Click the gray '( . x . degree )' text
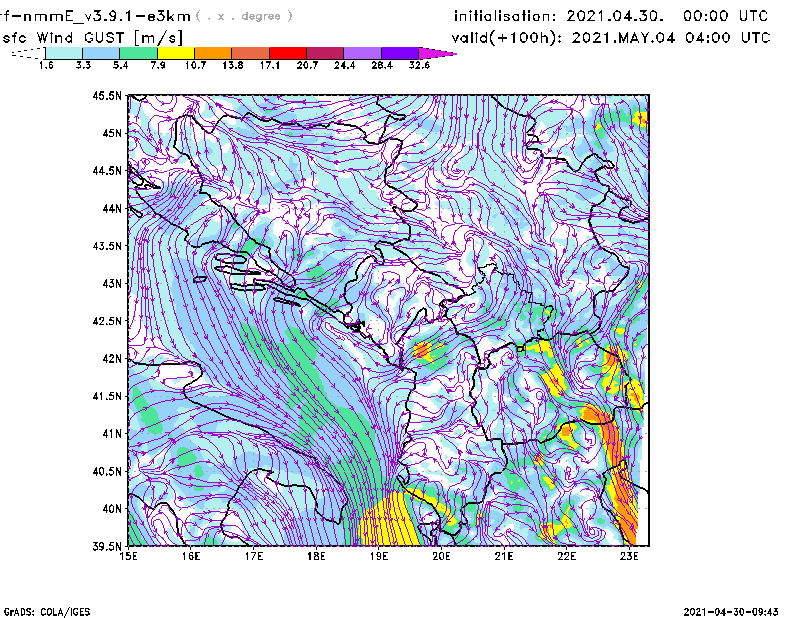Image resolution: width=800 pixels, height=618 pixels. [x=244, y=16]
